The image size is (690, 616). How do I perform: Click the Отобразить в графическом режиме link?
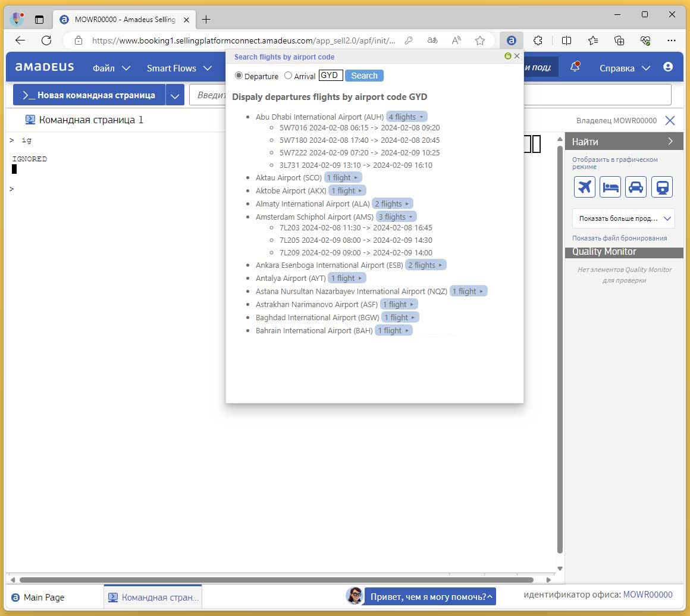pyautogui.click(x=614, y=163)
